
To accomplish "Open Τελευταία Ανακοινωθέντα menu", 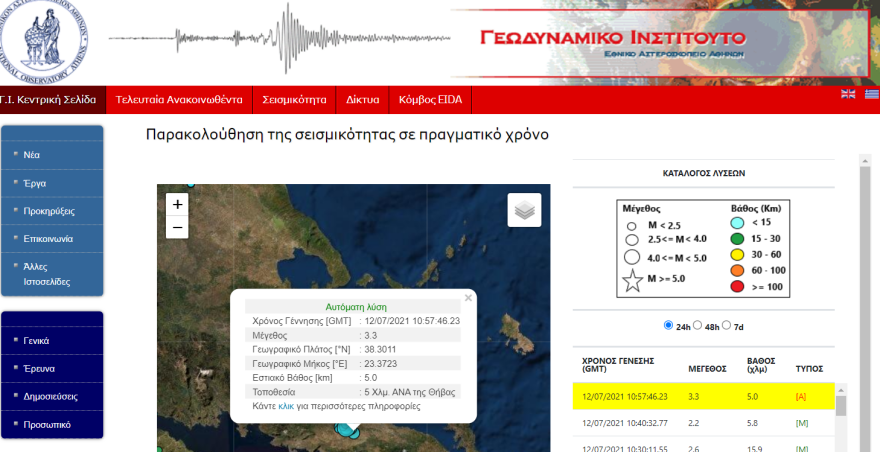I will click(179, 100).
